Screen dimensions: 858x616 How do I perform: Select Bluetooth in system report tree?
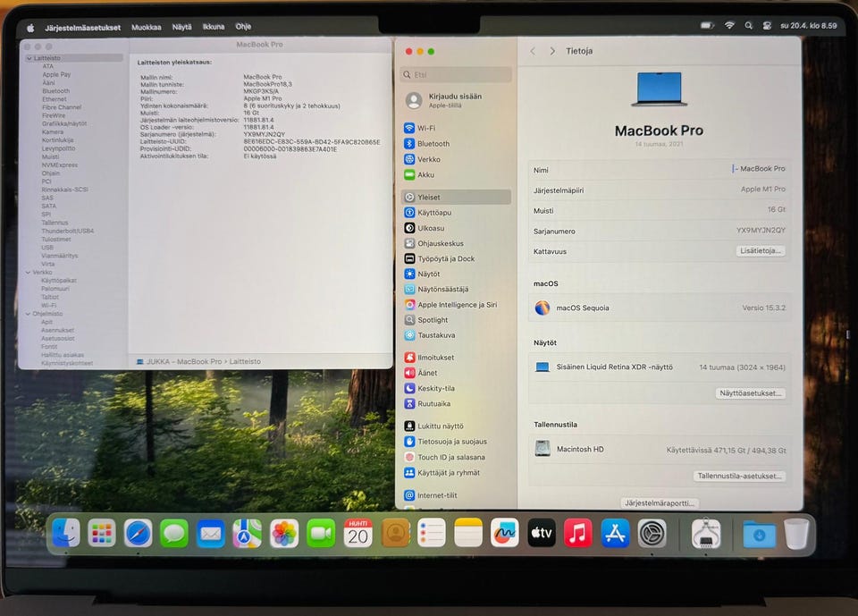click(x=55, y=91)
